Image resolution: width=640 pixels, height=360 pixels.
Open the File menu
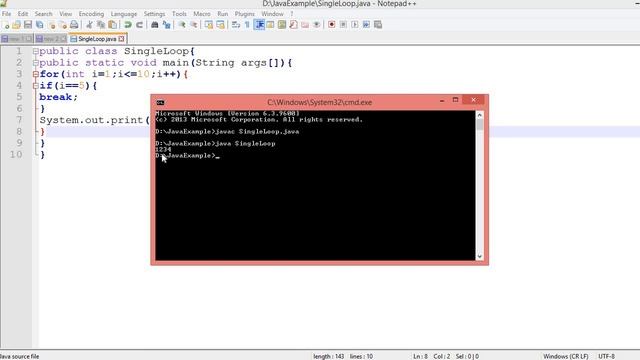[7, 14]
